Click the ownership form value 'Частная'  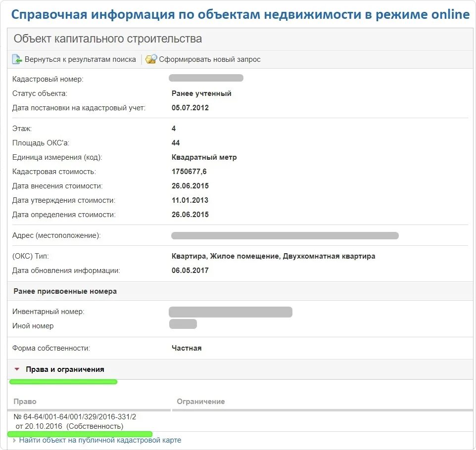pos(187,348)
